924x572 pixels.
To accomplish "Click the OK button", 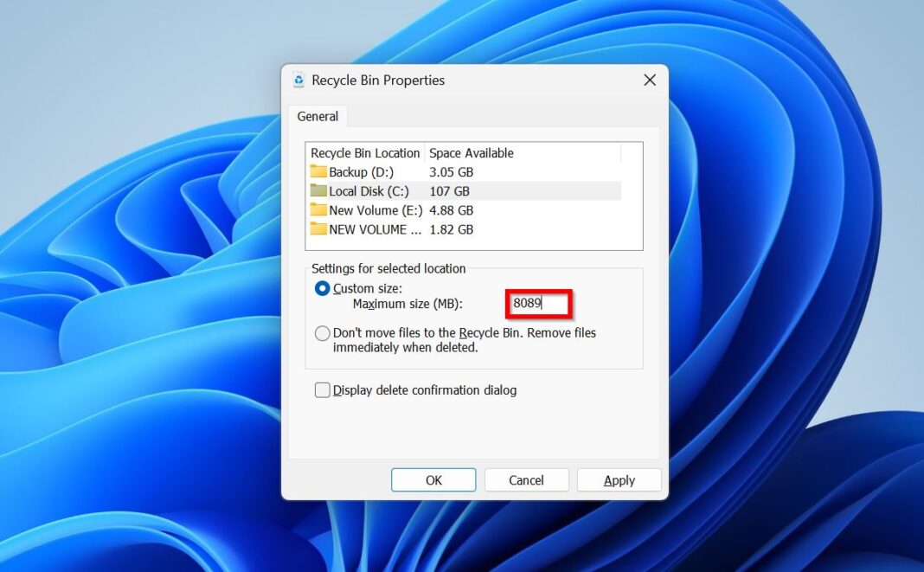I will point(433,479).
